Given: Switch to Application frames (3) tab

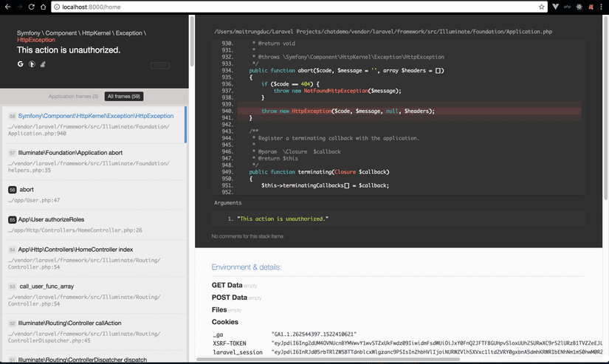Looking at the screenshot, I should (73, 96).
